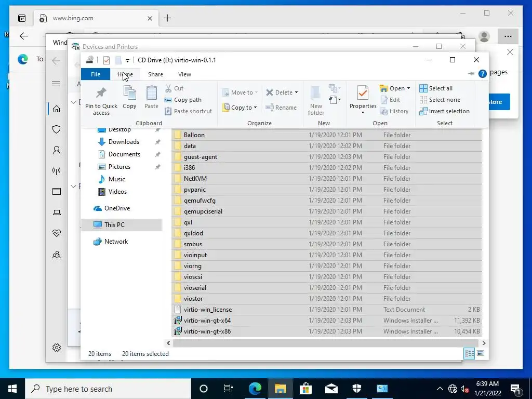Copy selected items using Copy icon
This screenshot has width=532, height=399.
tap(129, 97)
